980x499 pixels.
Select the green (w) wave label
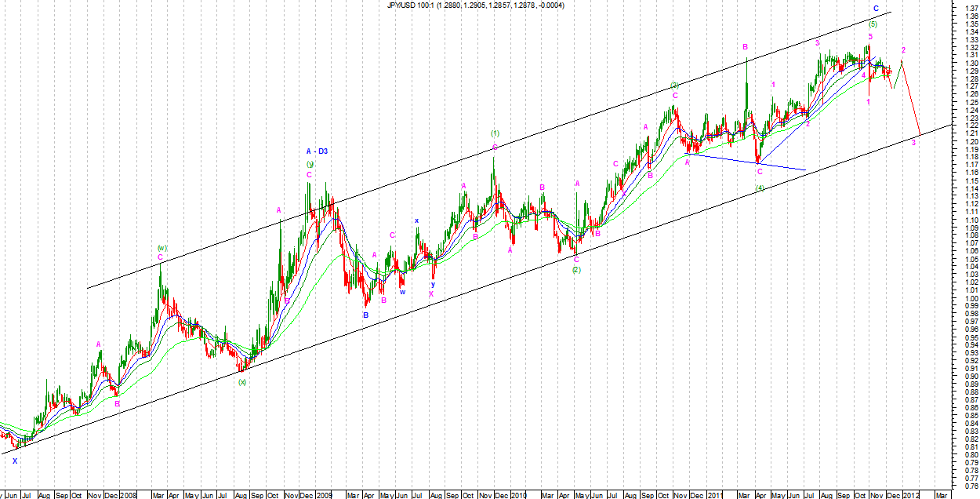(x=162, y=248)
